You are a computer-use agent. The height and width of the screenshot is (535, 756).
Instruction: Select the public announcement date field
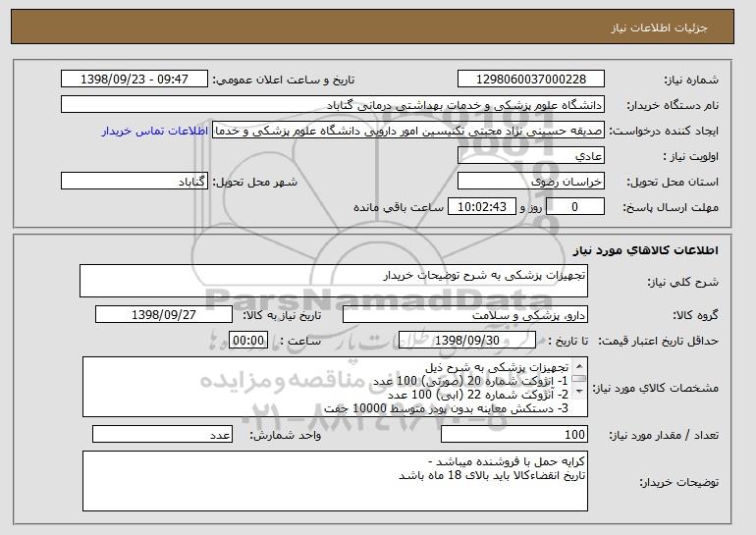click(x=135, y=80)
